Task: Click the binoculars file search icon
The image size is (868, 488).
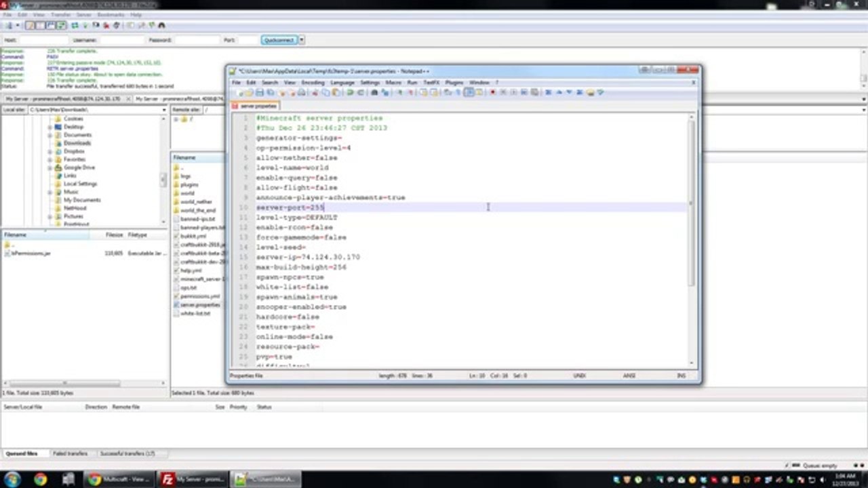Action: pyautogui.click(x=161, y=25)
